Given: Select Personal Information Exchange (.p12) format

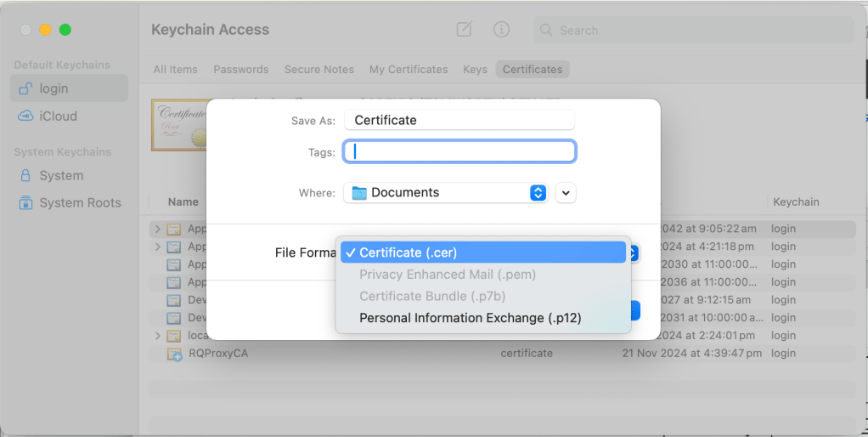Looking at the screenshot, I should pyautogui.click(x=470, y=318).
